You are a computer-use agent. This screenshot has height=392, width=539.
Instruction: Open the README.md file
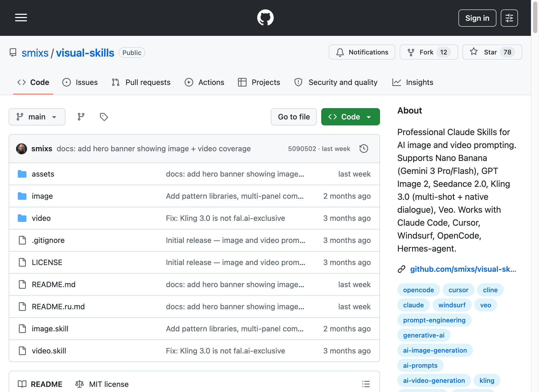pos(54,284)
